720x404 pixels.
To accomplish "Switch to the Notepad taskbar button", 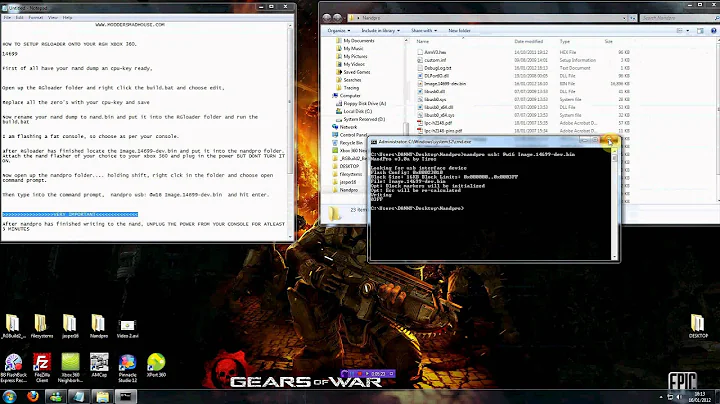I will click(x=79, y=396).
